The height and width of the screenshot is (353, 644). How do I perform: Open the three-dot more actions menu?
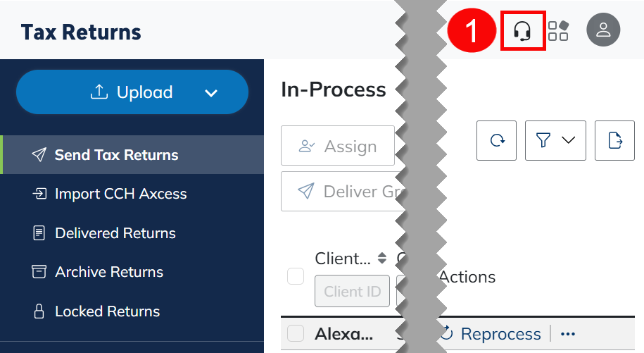[567, 334]
